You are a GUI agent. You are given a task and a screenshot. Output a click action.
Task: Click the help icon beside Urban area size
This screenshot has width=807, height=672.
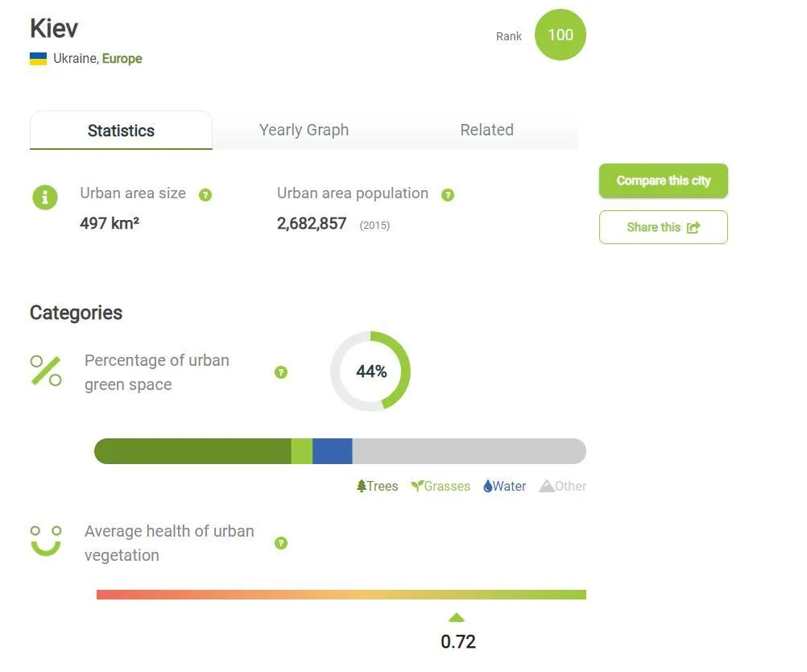click(205, 195)
